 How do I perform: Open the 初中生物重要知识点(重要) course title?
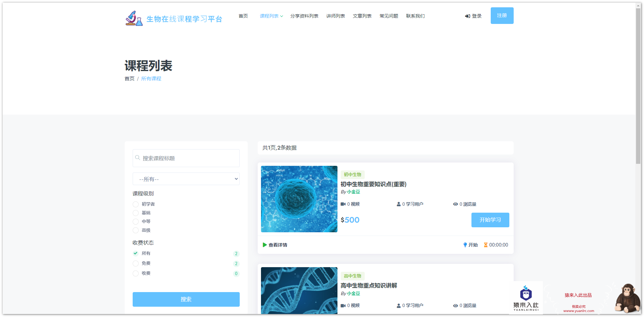point(373,184)
